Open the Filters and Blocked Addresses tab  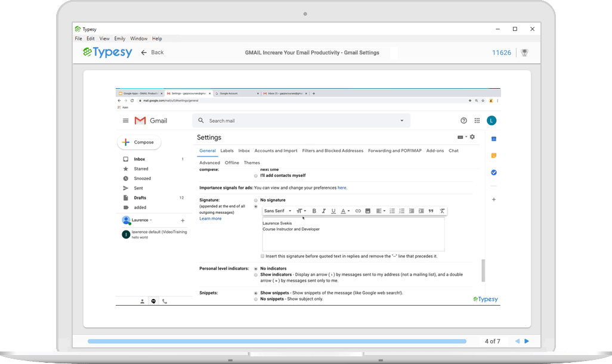coord(332,151)
